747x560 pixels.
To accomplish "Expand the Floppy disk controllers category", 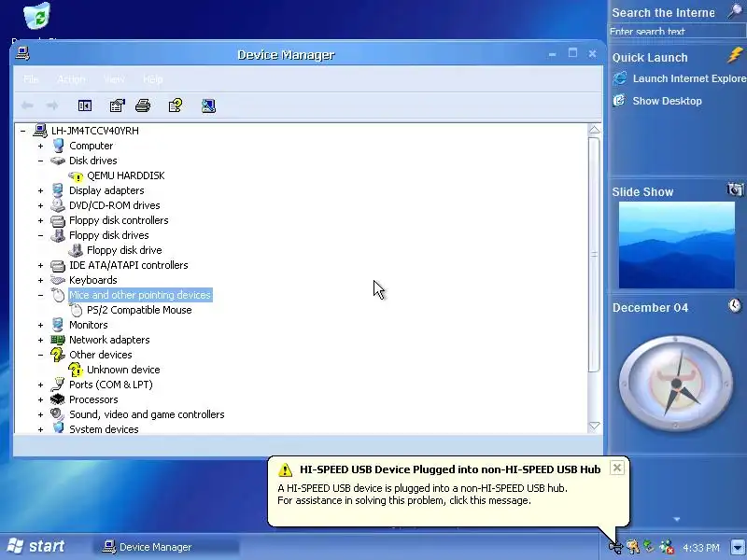I will [x=40, y=220].
